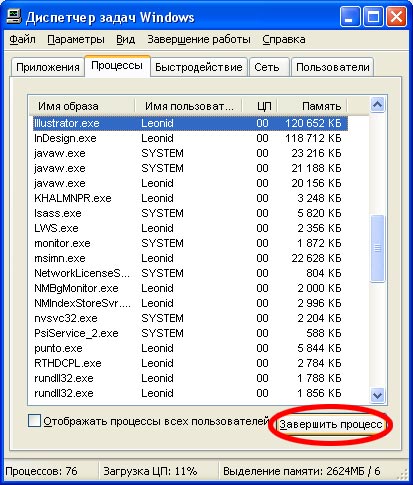Open the Завершение работы menu

coord(199,39)
